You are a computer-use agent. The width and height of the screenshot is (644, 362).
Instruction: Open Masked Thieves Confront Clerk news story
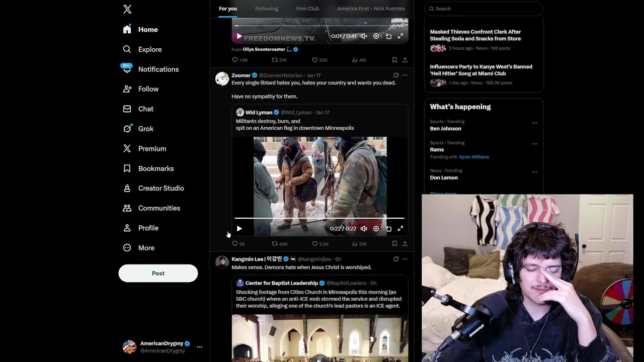coord(475,35)
